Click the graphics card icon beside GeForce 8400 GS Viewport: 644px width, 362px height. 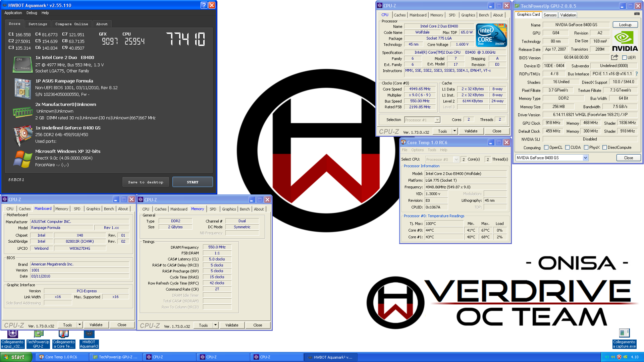(x=22, y=135)
